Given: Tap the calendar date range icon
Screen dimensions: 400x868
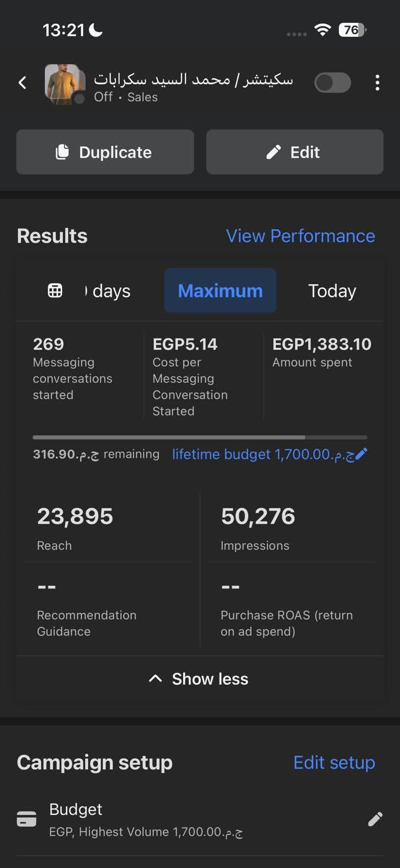Looking at the screenshot, I should tap(55, 291).
